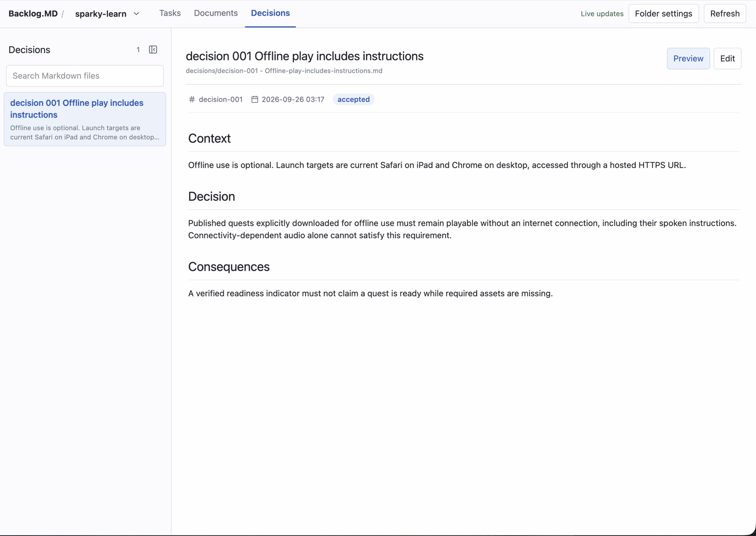Click the decision count number 1
This screenshot has width=756, height=536.
pyautogui.click(x=138, y=50)
